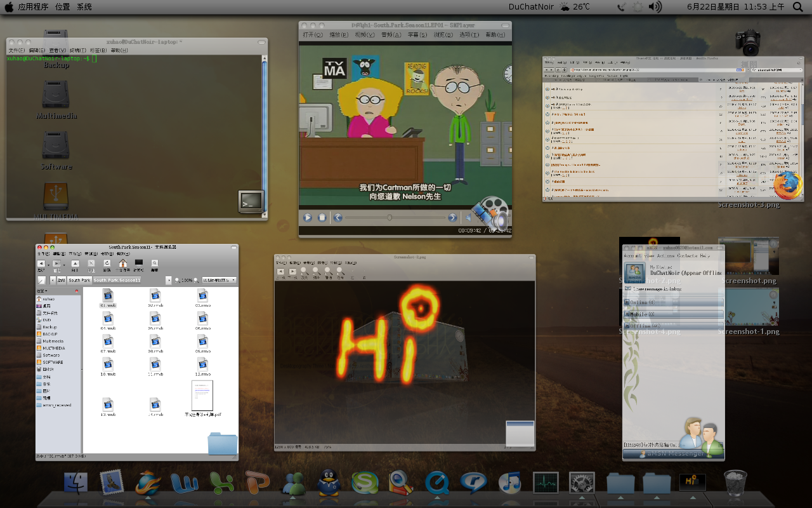Screen dimensions: 812x508
Task: Click QQ penguin icon in dock
Action: pyautogui.click(x=329, y=483)
